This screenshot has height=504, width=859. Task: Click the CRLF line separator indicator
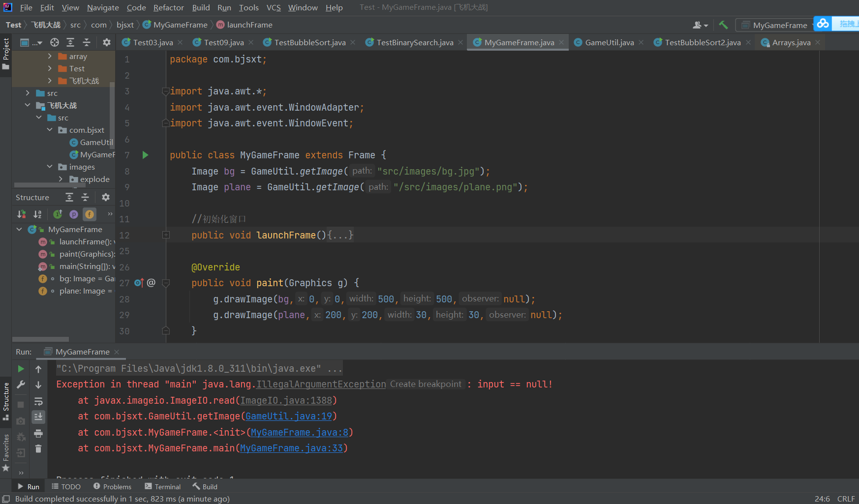coord(846,499)
